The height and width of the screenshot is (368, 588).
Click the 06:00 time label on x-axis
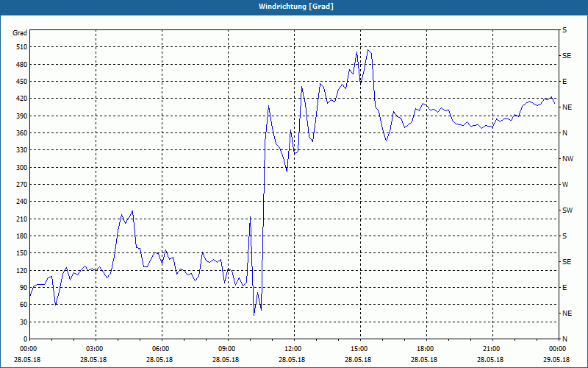coord(162,349)
